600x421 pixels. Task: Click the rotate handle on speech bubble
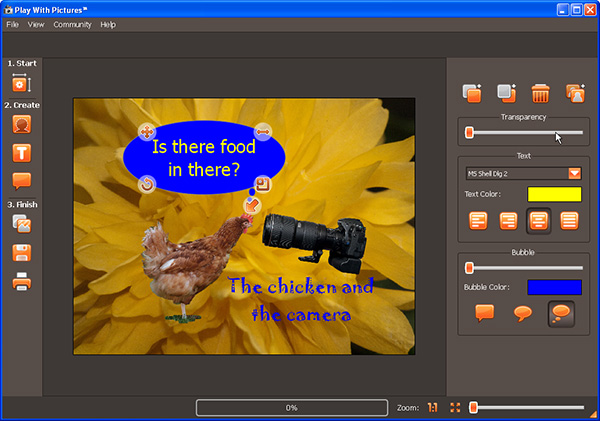point(147,184)
